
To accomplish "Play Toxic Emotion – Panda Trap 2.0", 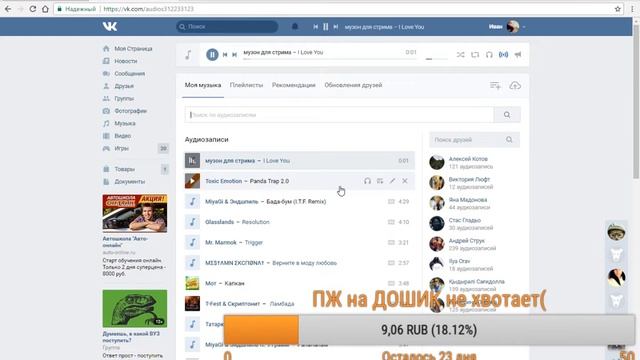I will 192,181.
